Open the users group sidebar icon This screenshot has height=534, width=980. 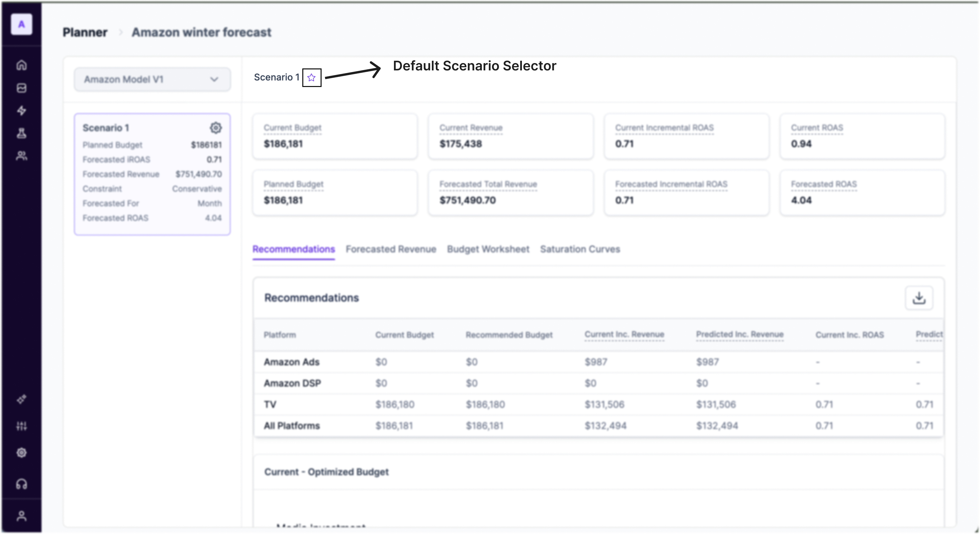pyautogui.click(x=22, y=156)
